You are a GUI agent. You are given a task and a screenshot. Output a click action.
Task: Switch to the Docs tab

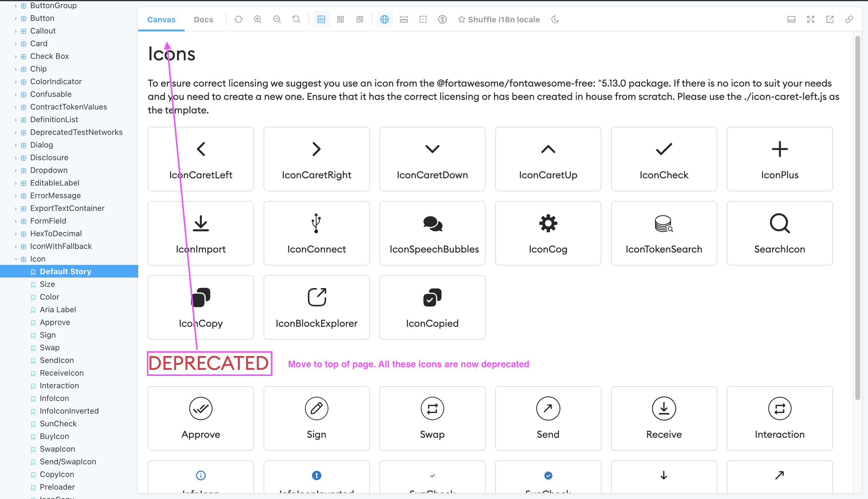pyautogui.click(x=203, y=19)
